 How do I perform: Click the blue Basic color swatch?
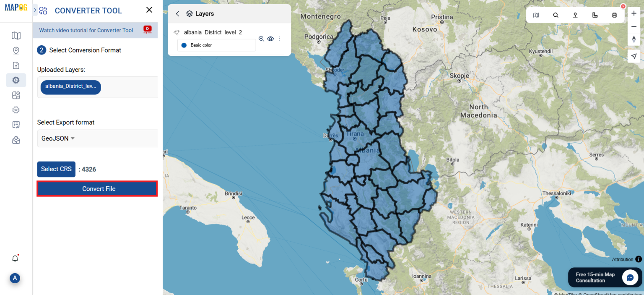pyautogui.click(x=184, y=45)
